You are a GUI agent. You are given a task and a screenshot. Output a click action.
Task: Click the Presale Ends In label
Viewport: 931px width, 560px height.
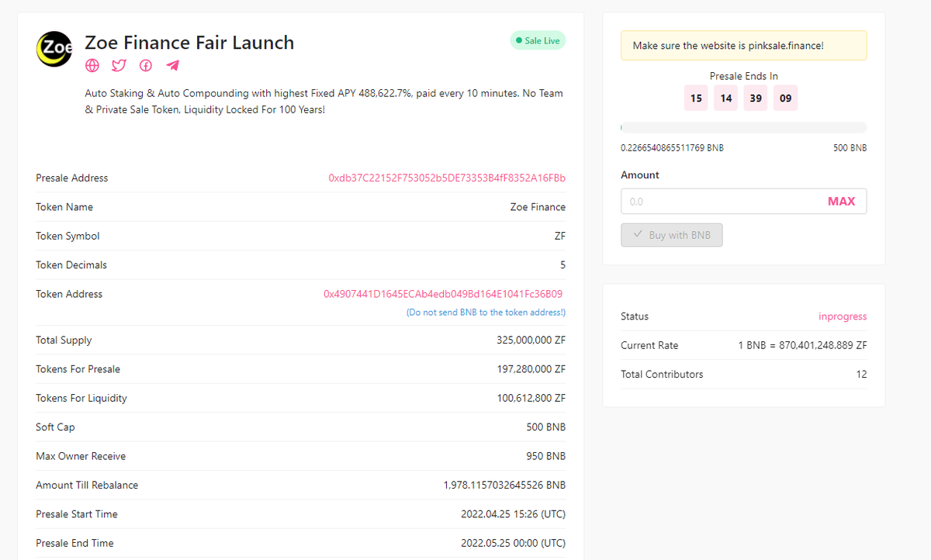[744, 76]
